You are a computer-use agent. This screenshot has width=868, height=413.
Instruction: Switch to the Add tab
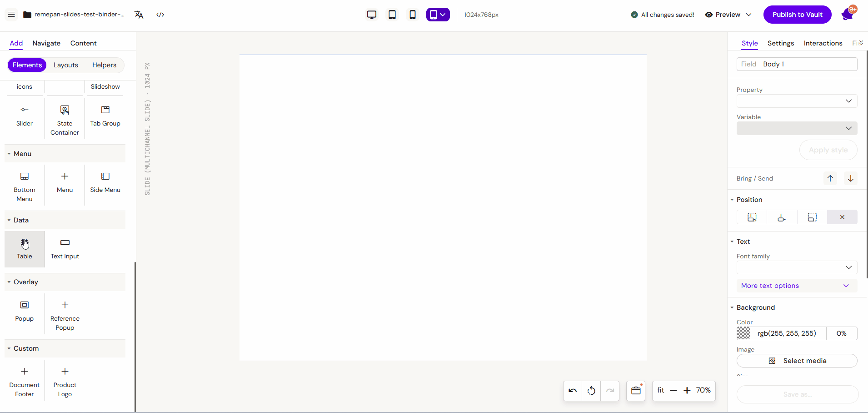16,43
